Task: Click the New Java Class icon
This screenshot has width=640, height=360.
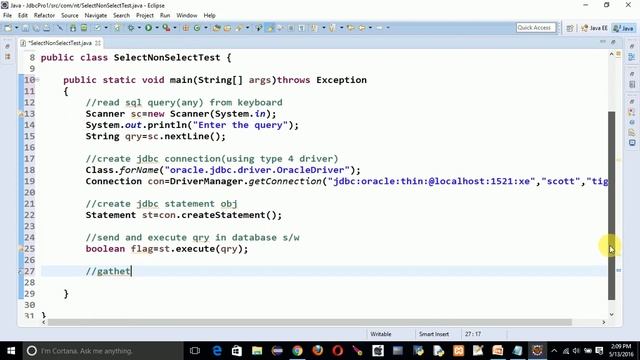Action: tap(197, 28)
